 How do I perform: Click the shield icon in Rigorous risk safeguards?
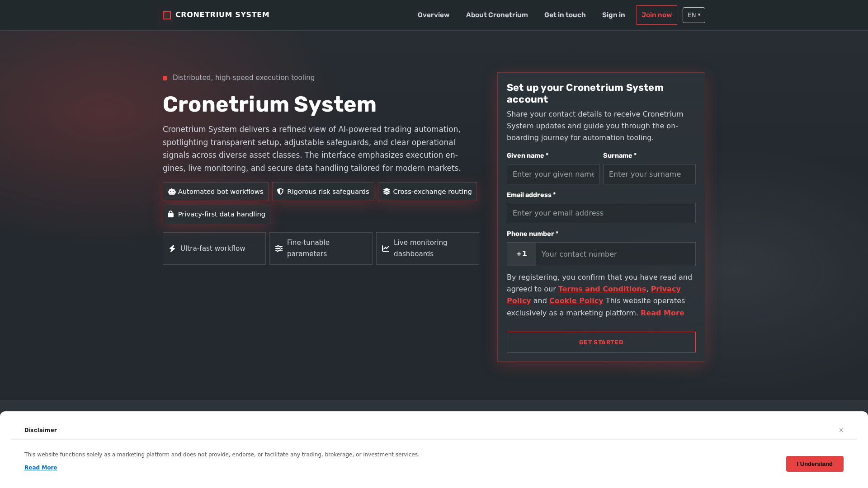[280, 192]
